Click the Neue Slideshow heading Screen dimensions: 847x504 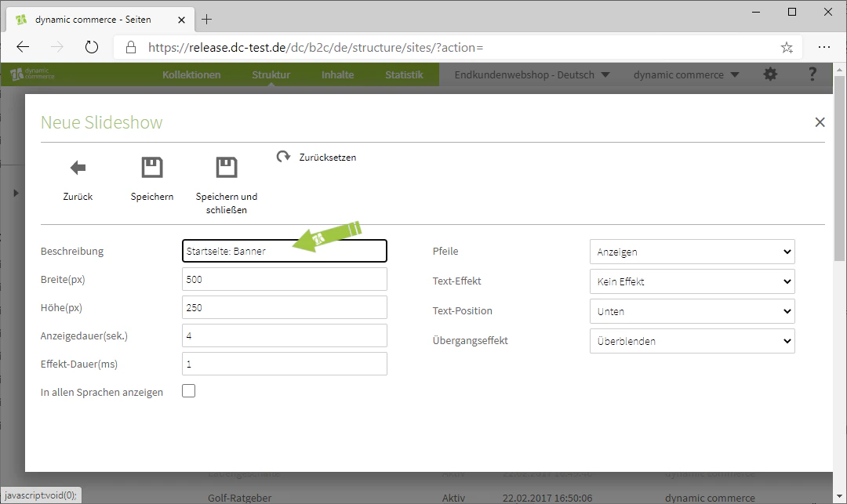coord(101,122)
